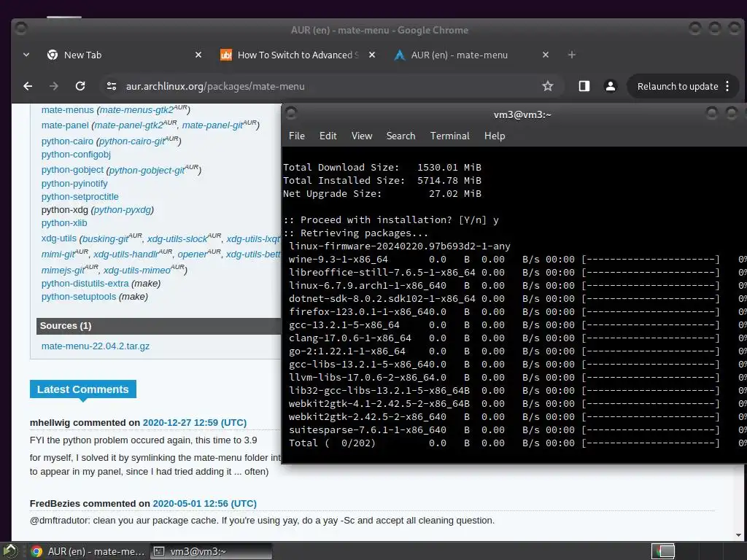
Task: Open site information icon in address bar
Action: click(112, 86)
